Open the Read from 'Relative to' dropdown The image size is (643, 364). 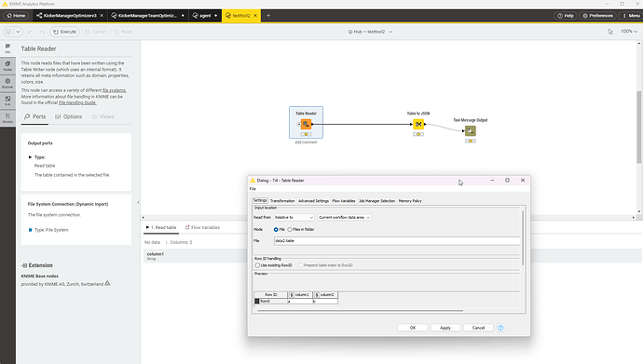click(x=294, y=218)
